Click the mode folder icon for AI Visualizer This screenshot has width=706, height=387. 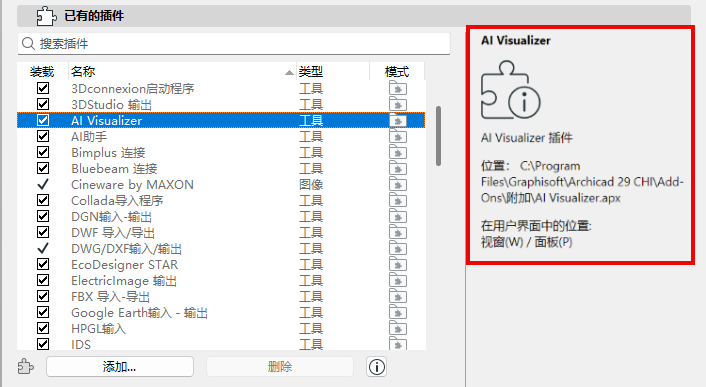[x=398, y=120]
